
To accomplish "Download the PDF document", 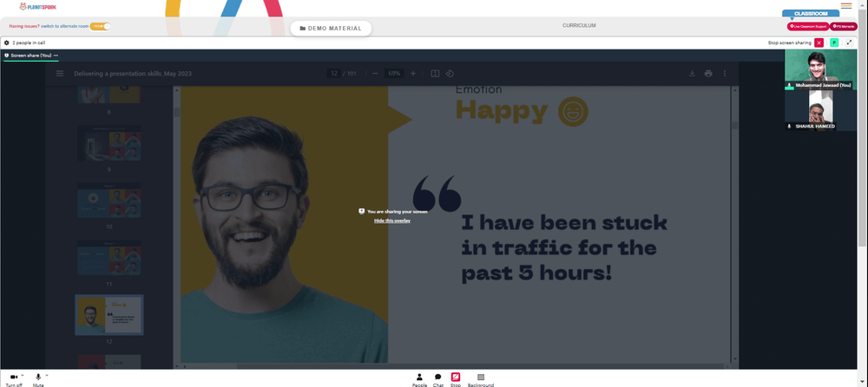I will tap(692, 74).
